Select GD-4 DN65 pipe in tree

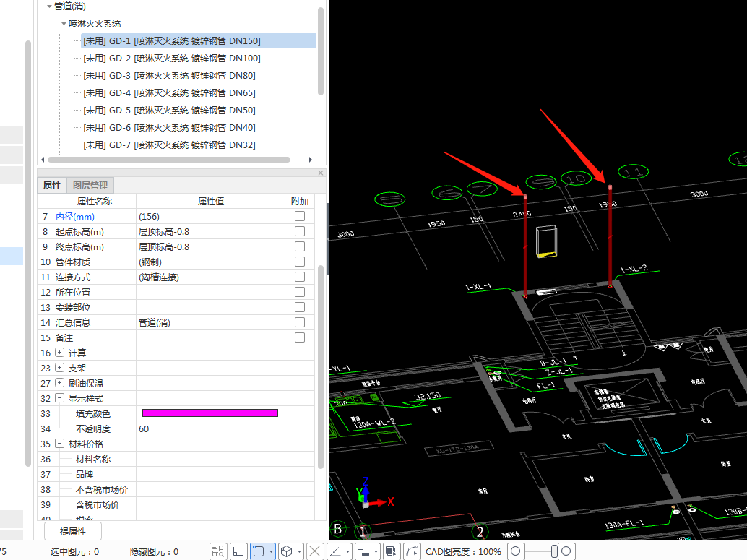click(169, 93)
